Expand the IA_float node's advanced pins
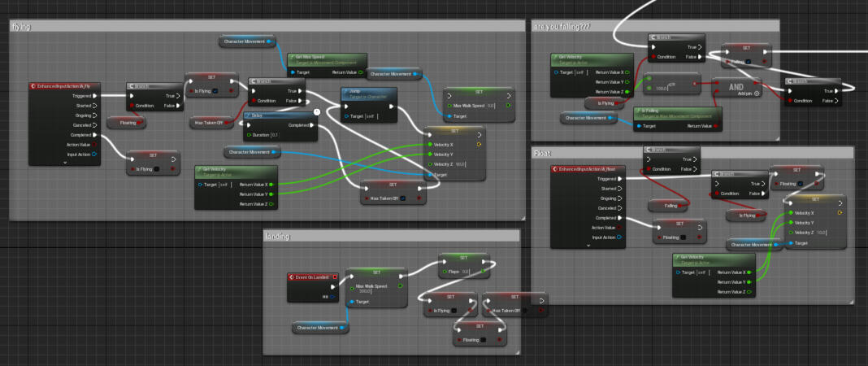Image resolution: width=868 pixels, height=366 pixels. (587, 244)
